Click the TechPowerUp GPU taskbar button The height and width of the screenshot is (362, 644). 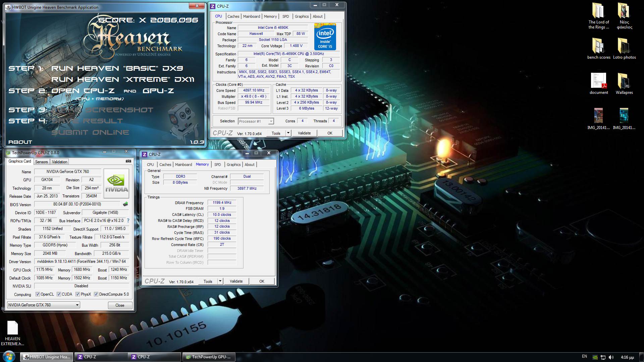coord(209,357)
